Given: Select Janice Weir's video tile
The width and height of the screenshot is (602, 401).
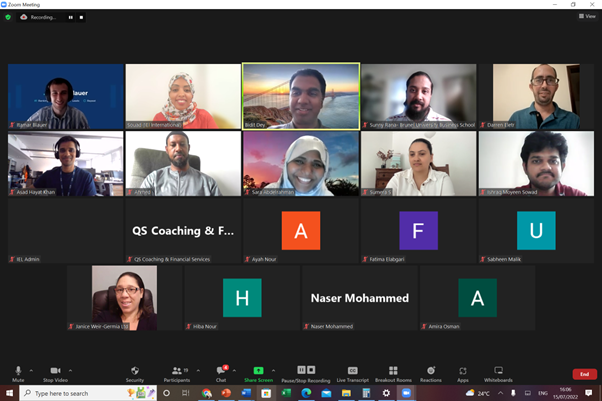Looking at the screenshot, I should [x=124, y=298].
